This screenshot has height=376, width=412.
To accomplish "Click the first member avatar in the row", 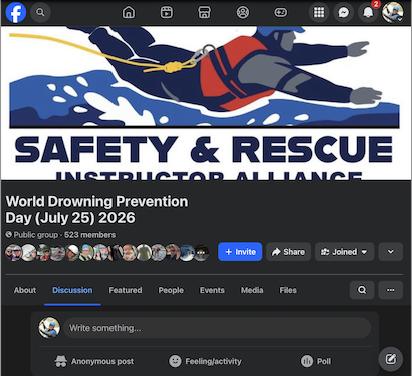I will tap(13, 253).
